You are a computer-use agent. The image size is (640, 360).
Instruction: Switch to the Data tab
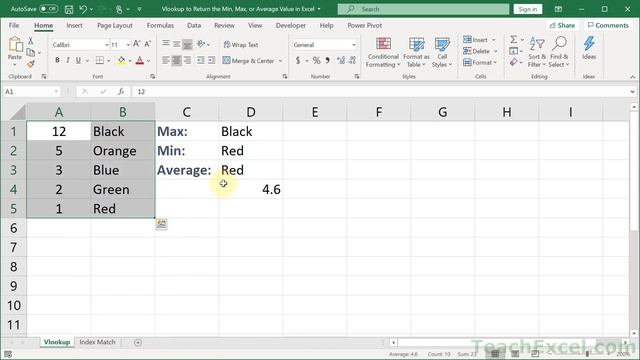[x=194, y=25]
